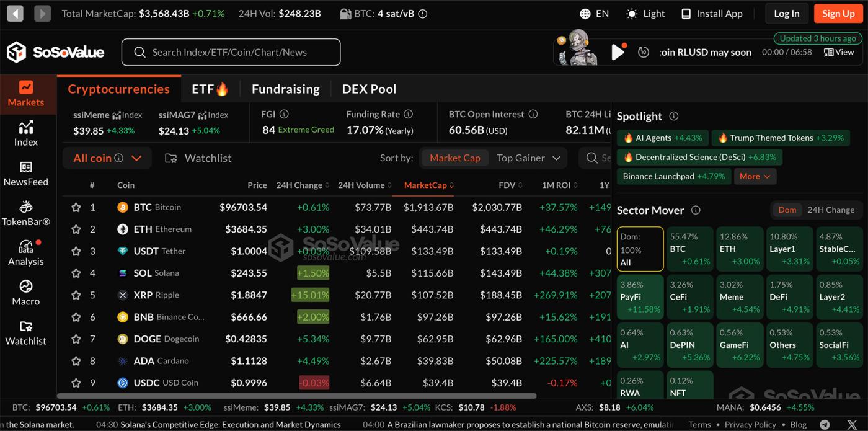
Task: Switch theme using the Light sun icon
Action: tap(645, 14)
